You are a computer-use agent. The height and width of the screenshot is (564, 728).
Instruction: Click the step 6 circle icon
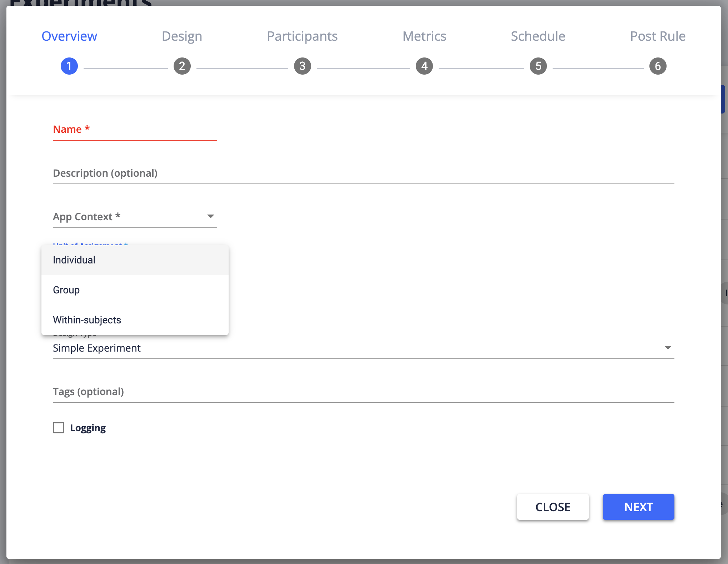(658, 66)
